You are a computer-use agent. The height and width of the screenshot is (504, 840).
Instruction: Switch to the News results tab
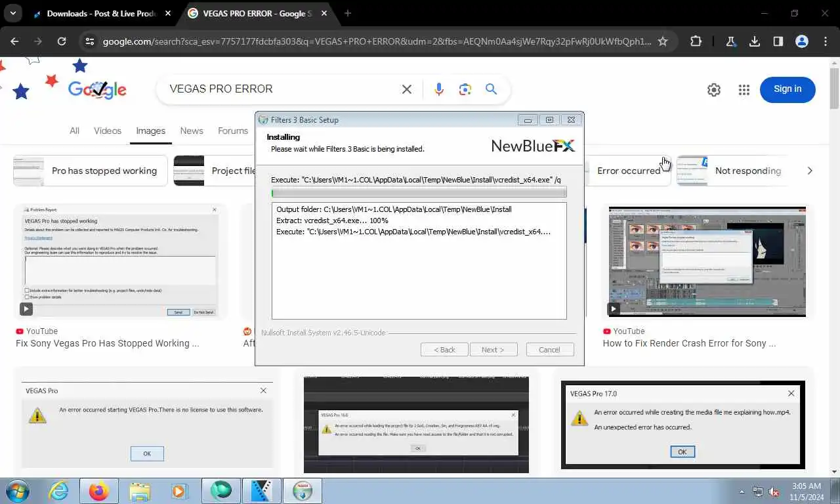[x=192, y=131]
